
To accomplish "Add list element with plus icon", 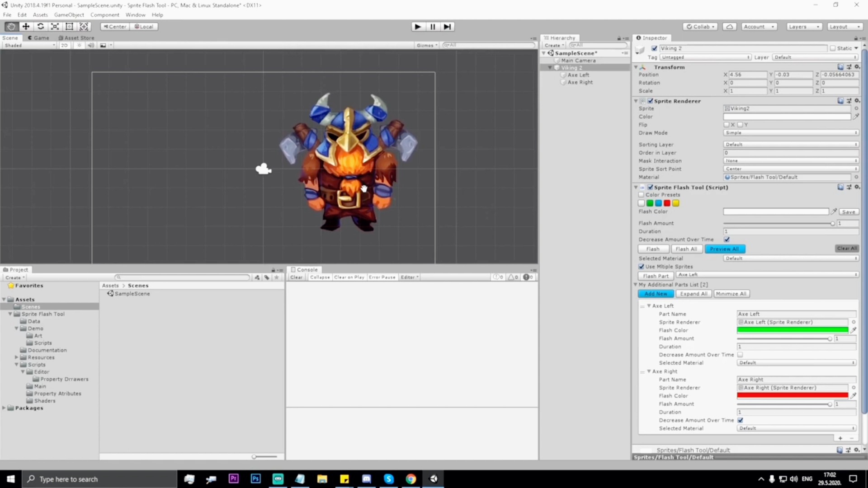I will tap(840, 438).
